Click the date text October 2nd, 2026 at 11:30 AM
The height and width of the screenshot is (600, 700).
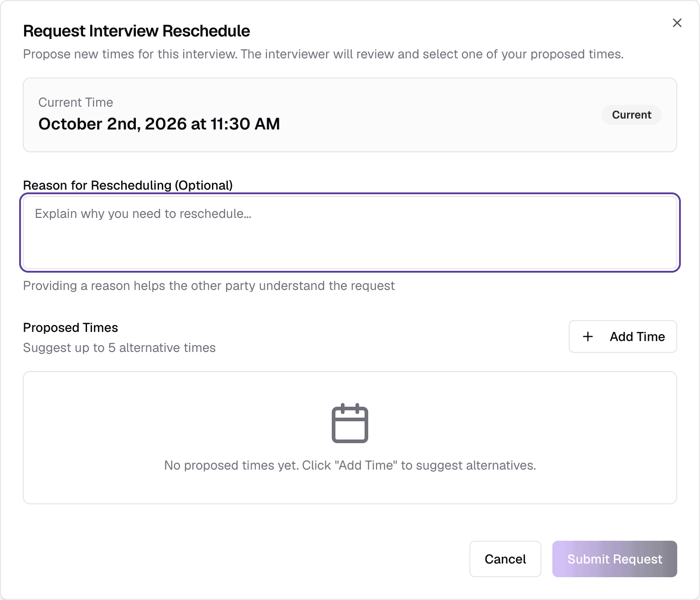[159, 124]
